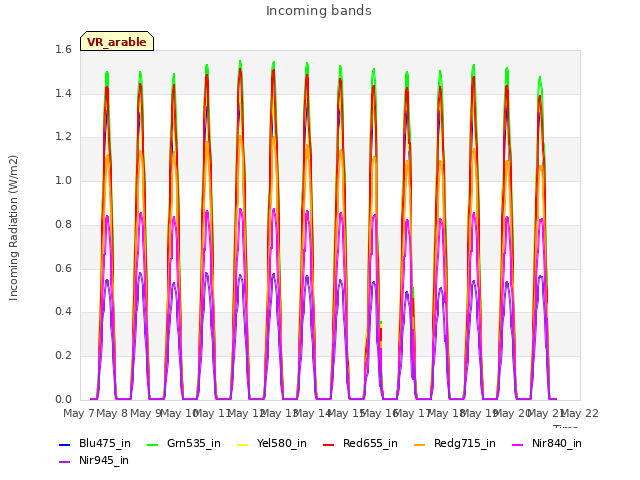Click the May 8 x-axis tick label
Screen dimensions: 640x480
click(x=112, y=413)
